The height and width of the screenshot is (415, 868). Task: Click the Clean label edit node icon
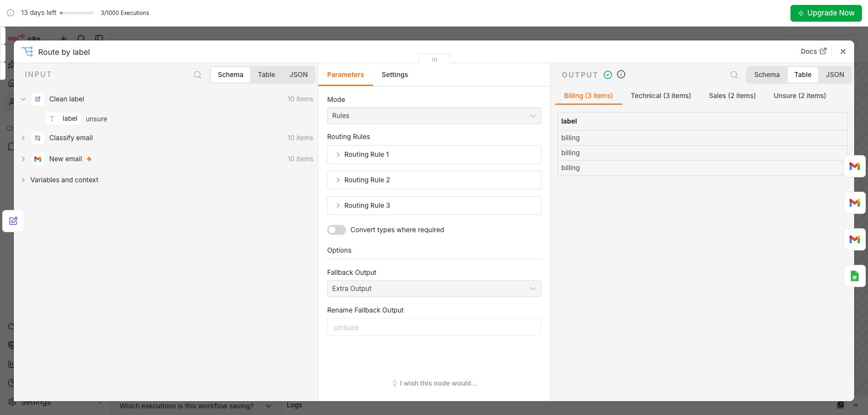coord(38,99)
